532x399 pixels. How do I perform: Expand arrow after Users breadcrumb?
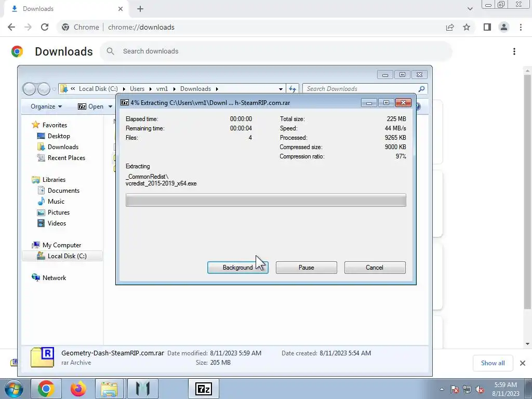(150, 89)
